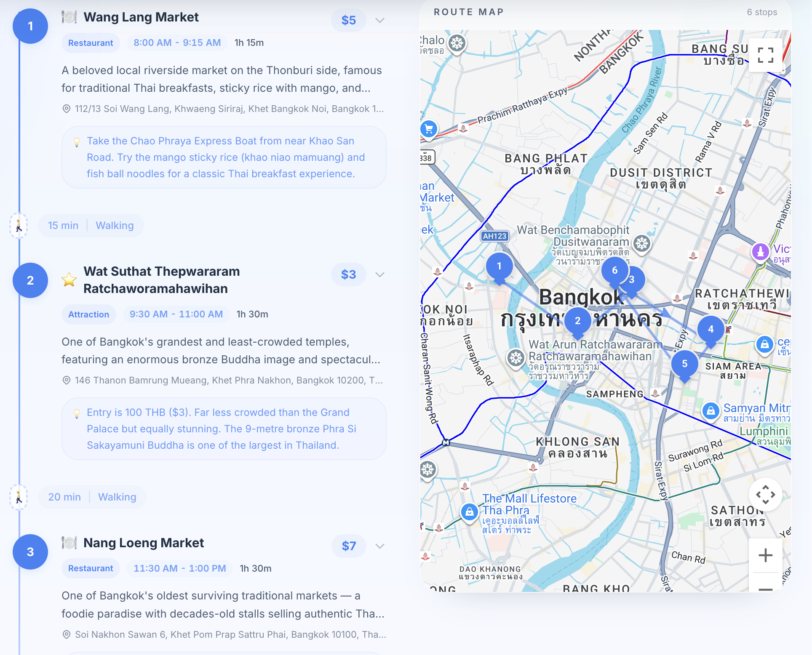Click the restaurant plate icon next to Wang Lang Market

[x=69, y=17]
